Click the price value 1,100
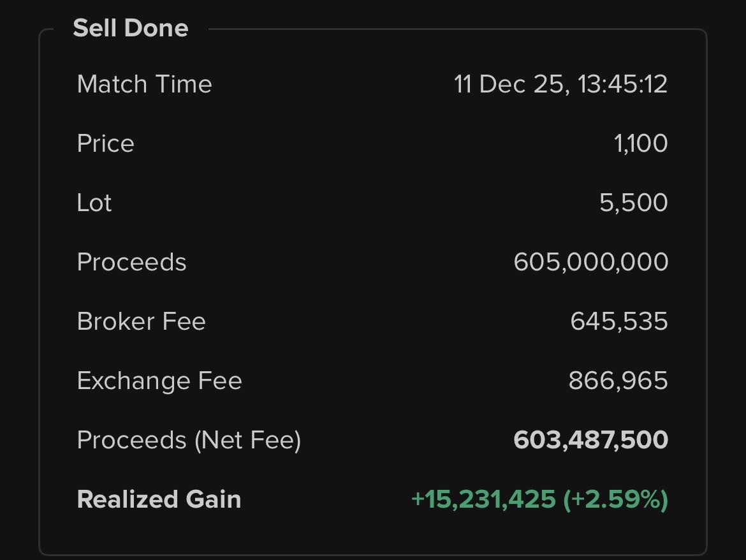The image size is (746, 560). (x=641, y=144)
